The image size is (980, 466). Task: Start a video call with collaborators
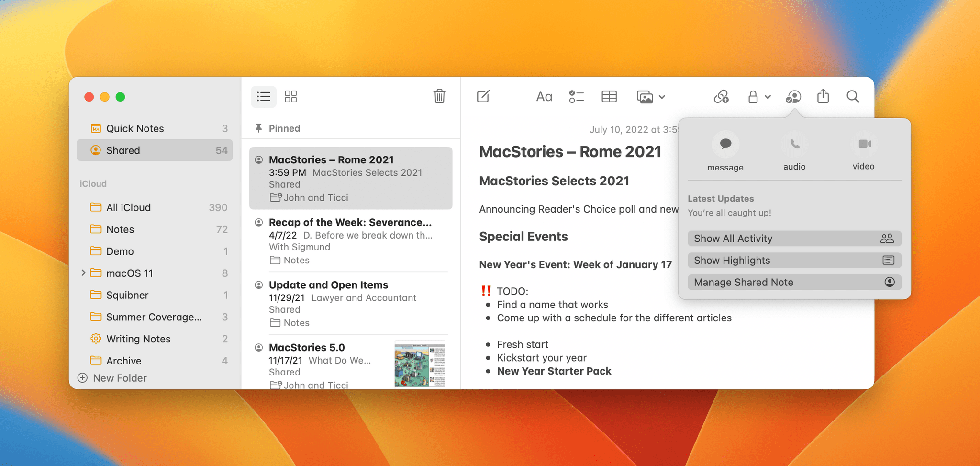(864, 144)
